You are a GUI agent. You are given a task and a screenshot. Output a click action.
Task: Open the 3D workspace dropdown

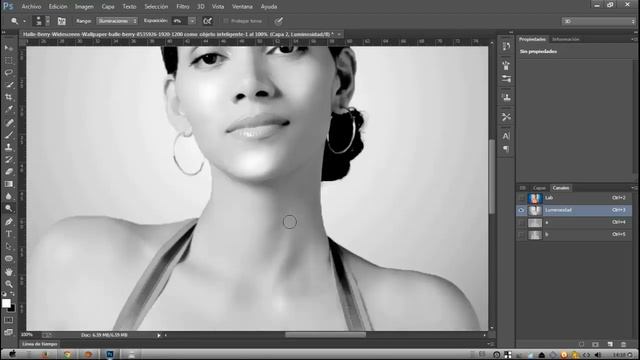(598, 21)
